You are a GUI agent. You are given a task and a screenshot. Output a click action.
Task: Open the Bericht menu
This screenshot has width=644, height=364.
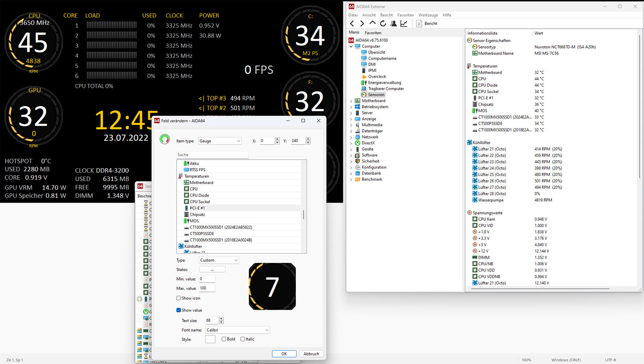tap(386, 15)
